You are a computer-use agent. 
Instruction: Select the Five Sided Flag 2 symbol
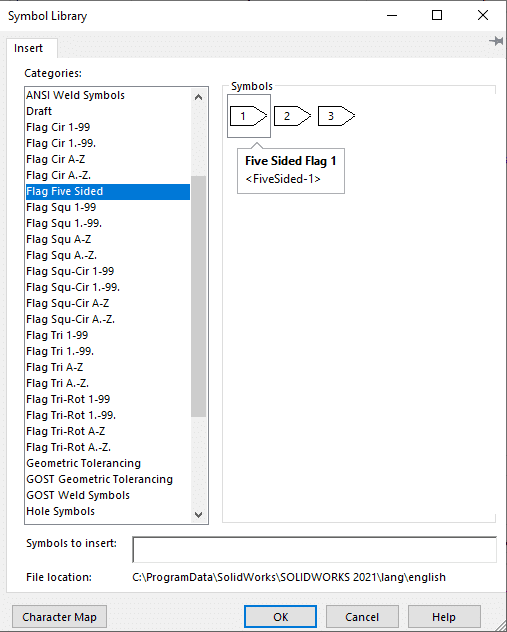[293, 116]
